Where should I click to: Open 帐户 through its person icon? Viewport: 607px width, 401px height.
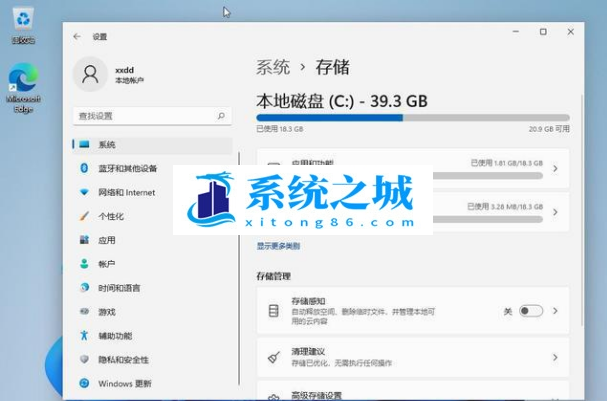click(x=84, y=264)
